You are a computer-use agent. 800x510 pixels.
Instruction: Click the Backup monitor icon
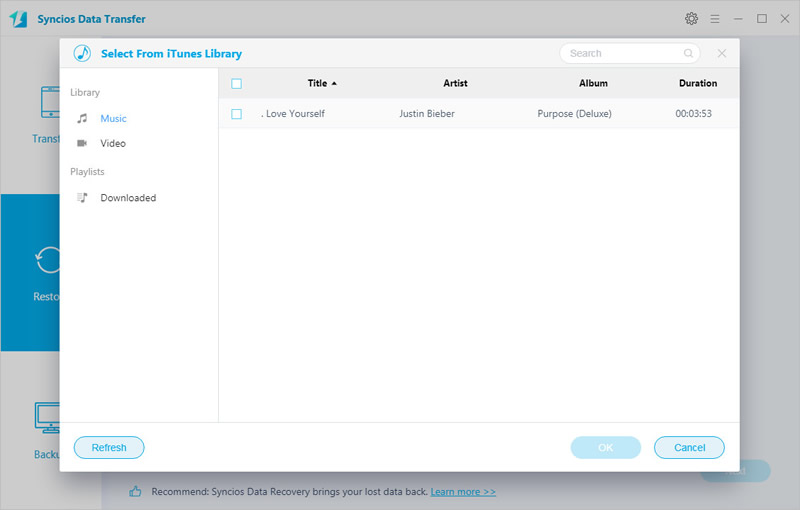coord(47,417)
